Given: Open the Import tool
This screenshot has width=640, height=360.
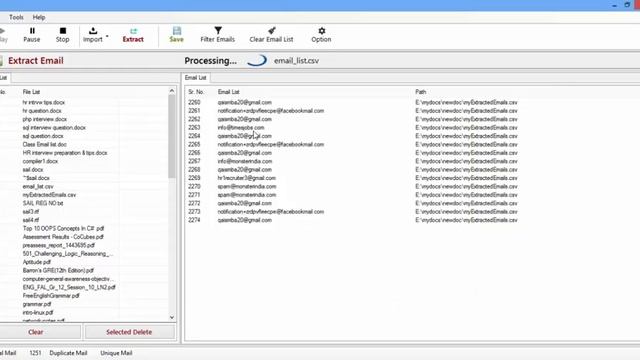Looking at the screenshot, I should click(x=93, y=35).
